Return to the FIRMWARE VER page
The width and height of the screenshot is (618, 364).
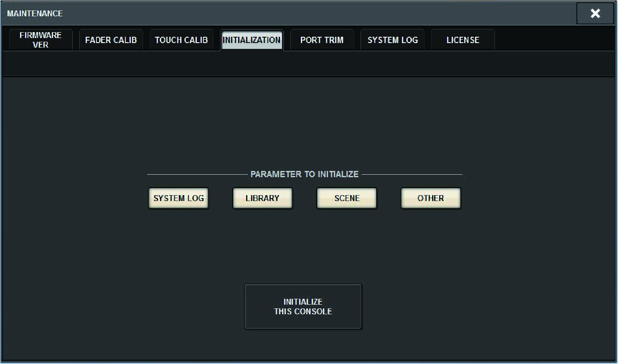40,39
